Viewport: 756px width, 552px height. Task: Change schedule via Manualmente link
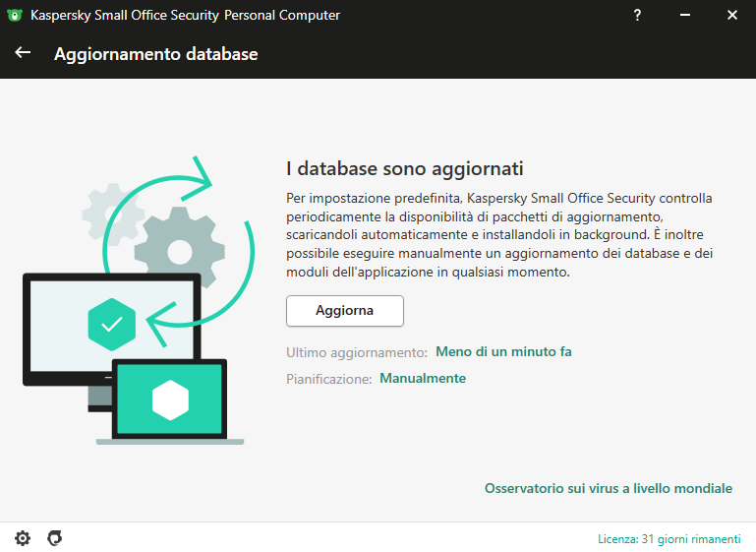(x=423, y=378)
